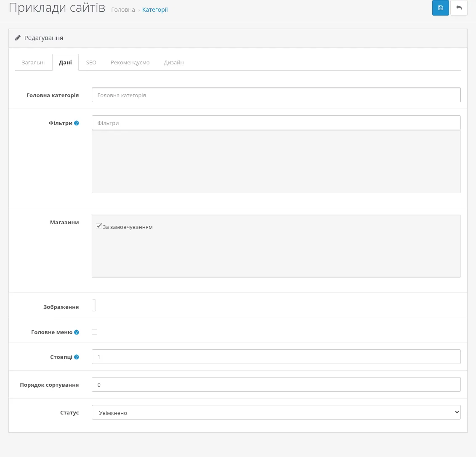Click the help icon beside Головне меню
This screenshot has height=457, width=476.
77,332
